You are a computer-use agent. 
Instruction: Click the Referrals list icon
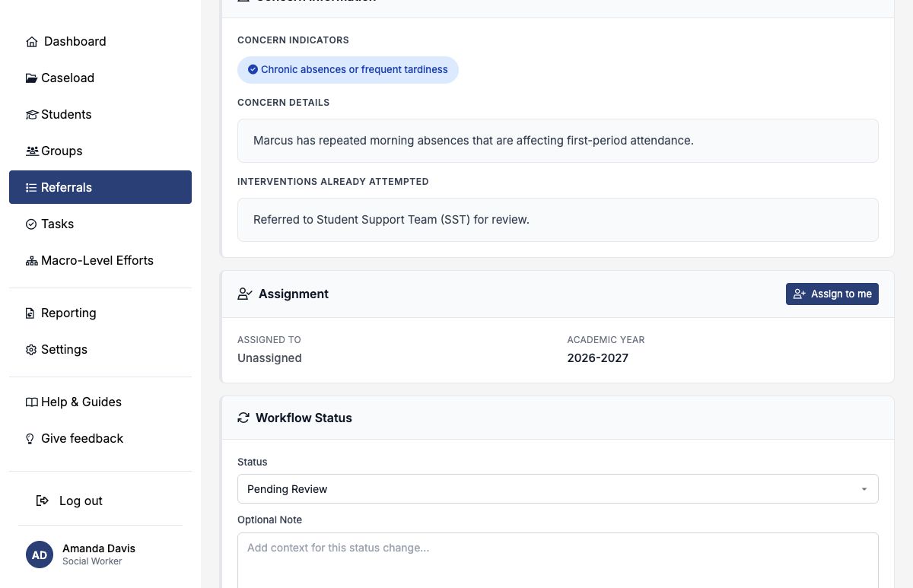[x=31, y=188]
